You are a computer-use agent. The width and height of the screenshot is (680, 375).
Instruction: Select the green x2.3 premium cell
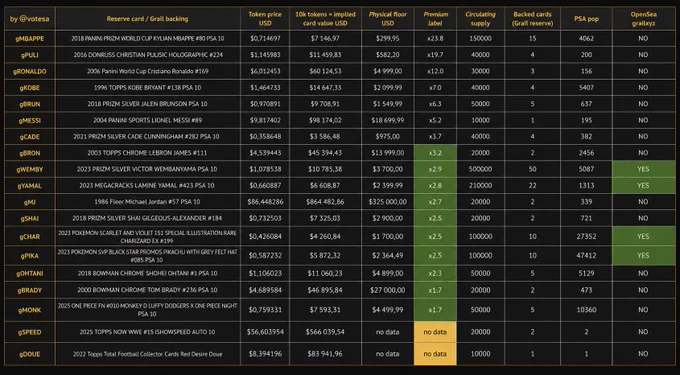coord(435,274)
